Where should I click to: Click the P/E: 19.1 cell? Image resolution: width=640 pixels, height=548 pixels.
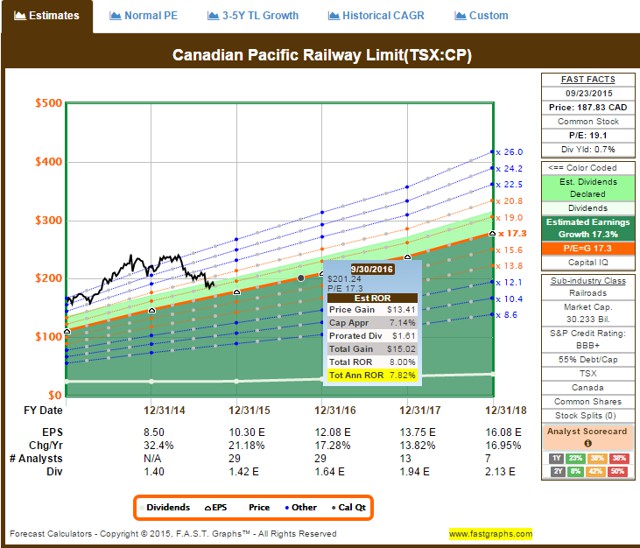pyautogui.click(x=588, y=135)
